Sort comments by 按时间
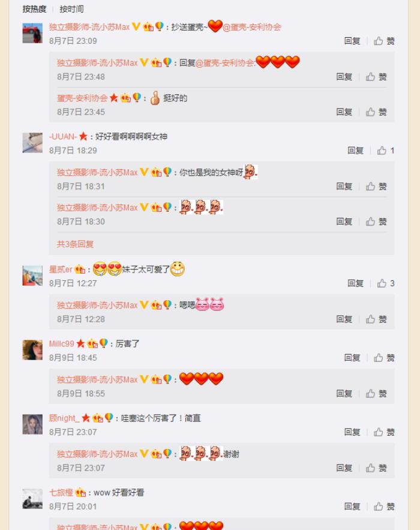This screenshot has width=420, height=530. pos(71,9)
